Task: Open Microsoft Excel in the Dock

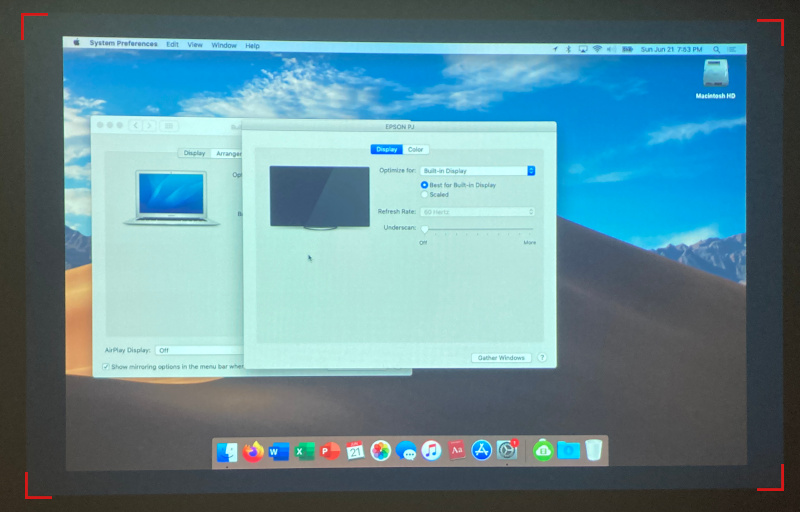Action: click(304, 452)
